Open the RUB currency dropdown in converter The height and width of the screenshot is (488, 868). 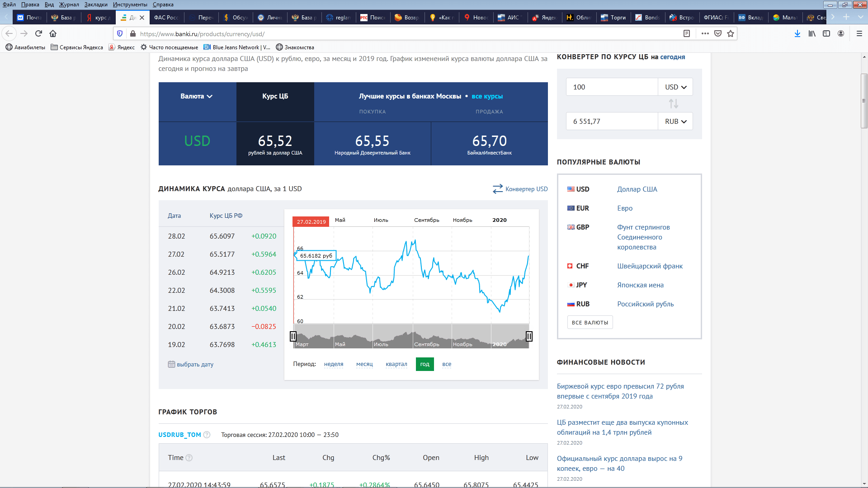675,122
